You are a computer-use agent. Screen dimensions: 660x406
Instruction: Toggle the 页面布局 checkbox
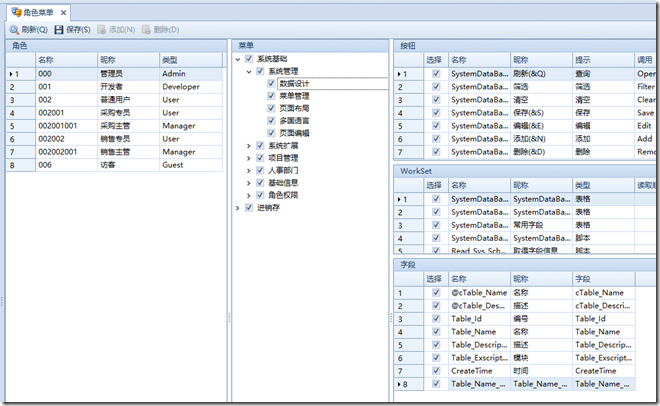(271, 108)
